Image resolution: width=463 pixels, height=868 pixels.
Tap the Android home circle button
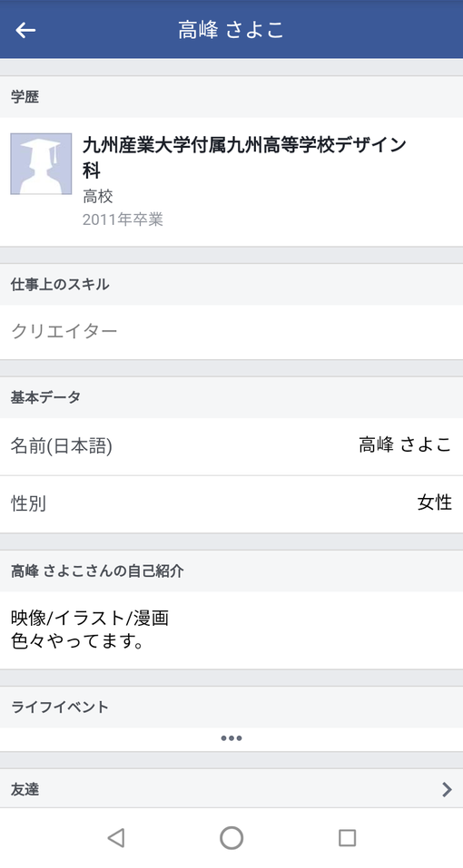pos(231,837)
